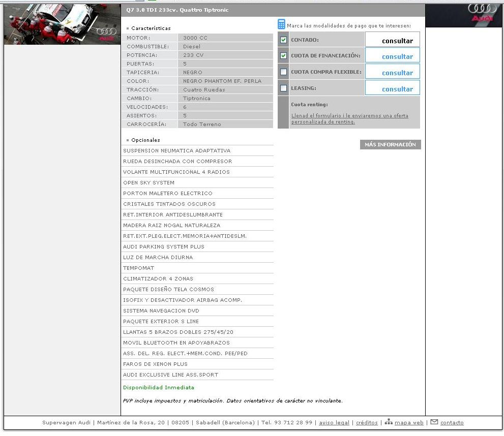504x436 pixels.
Task: Uncheck the CUOTA DE FINANCIACIÓN checkbox
Action: pyautogui.click(x=283, y=55)
